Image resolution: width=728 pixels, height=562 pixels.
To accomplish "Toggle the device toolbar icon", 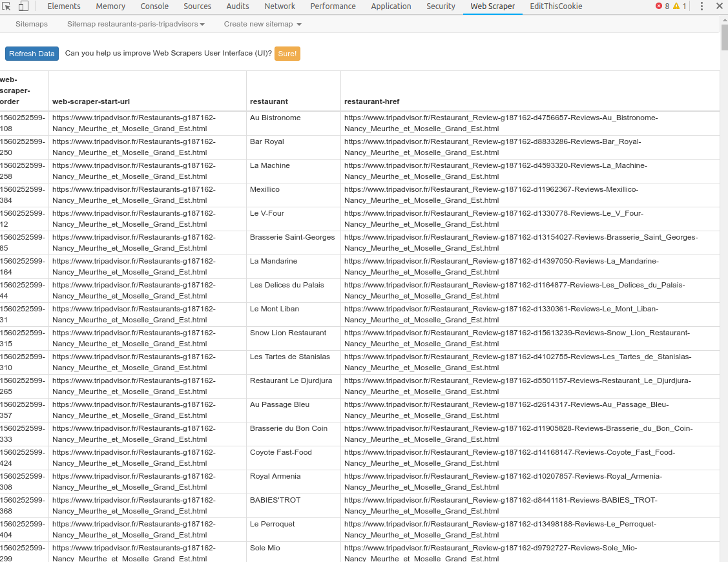I will pos(23,6).
